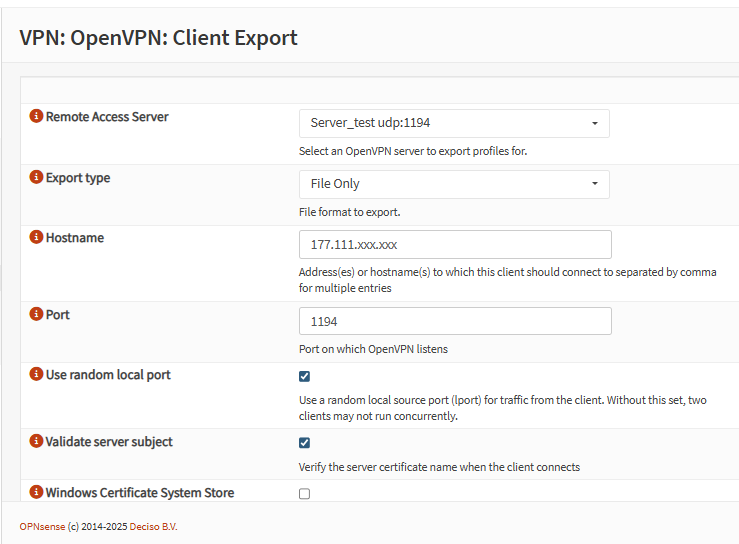The width and height of the screenshot is (739, 544).
Task: Click the Validate server subject label text
Action: (x=109, y=441)
